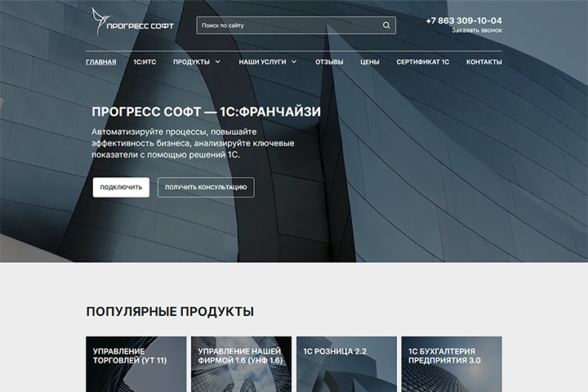The width and height of the screenshot is (588, 392).
Task: Open the Сертификат 1С menu item
Action: 423,62
